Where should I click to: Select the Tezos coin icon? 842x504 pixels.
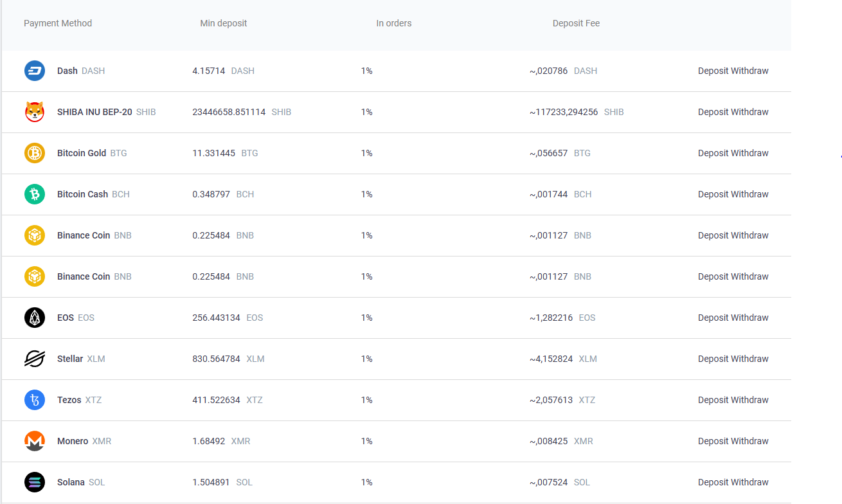tap(35, 400)
